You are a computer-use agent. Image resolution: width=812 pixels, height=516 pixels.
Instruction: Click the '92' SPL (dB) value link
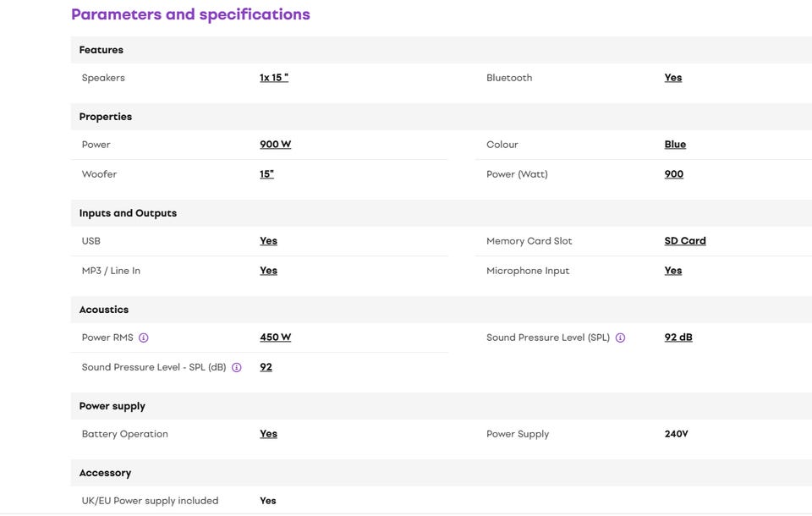(x=266, y=367)
